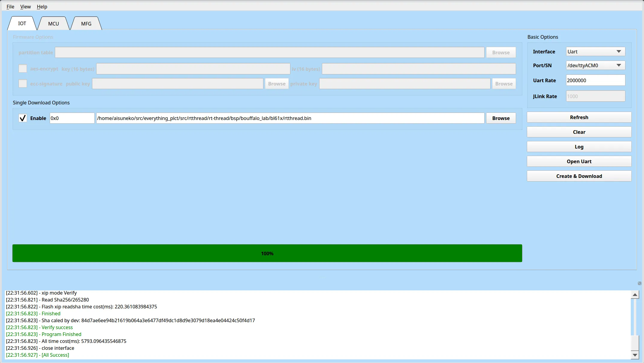
Task: Click the log scrollbar up arrow
Action: (x=635, y=295)
